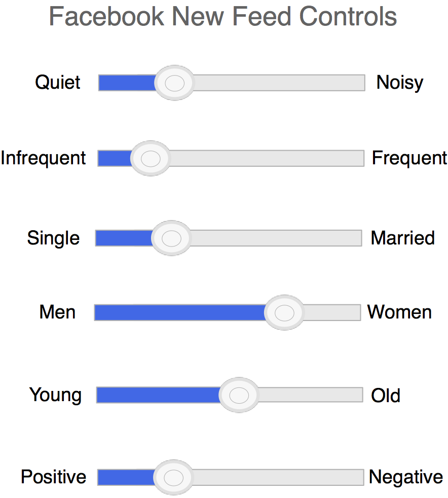Click the blue filled part of Men–Women slider
The height and width of the screenshot is (498, 448).
(x=180, y=313)
